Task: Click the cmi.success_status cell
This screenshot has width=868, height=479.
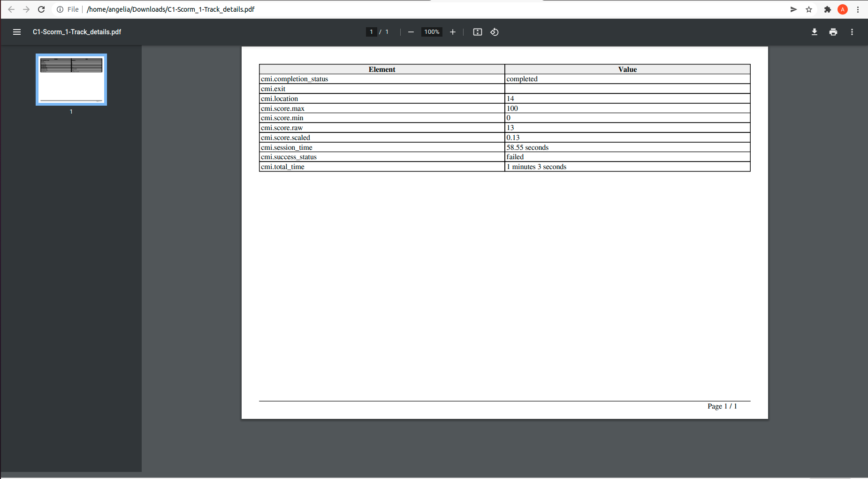Action: click(382, 157)
